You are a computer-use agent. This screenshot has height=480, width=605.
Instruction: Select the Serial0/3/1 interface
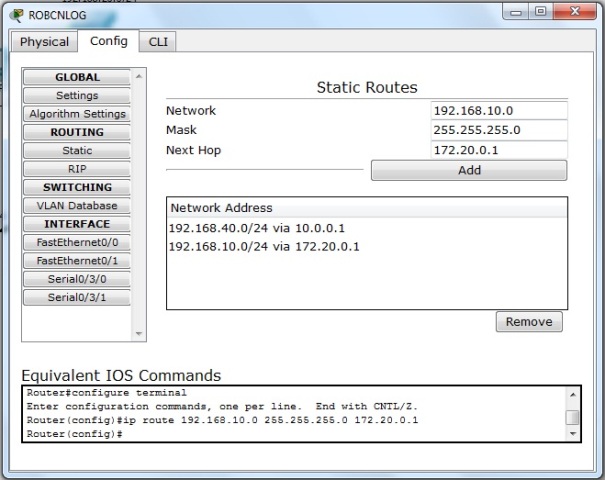click(77, 297)
